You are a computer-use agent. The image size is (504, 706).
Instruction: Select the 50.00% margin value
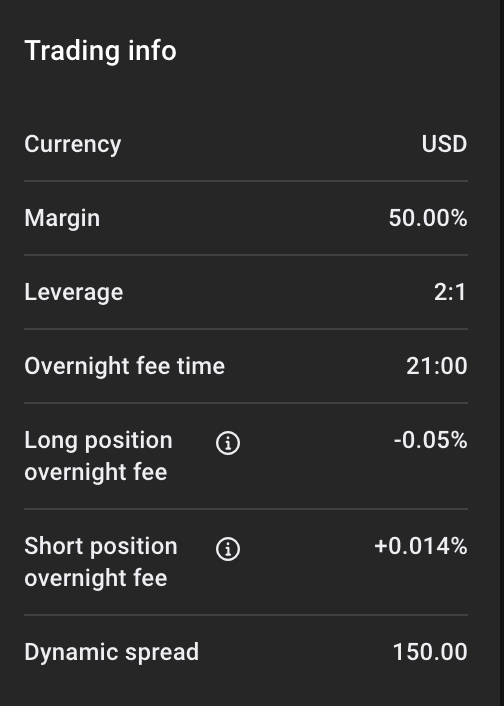click(428, 218)
